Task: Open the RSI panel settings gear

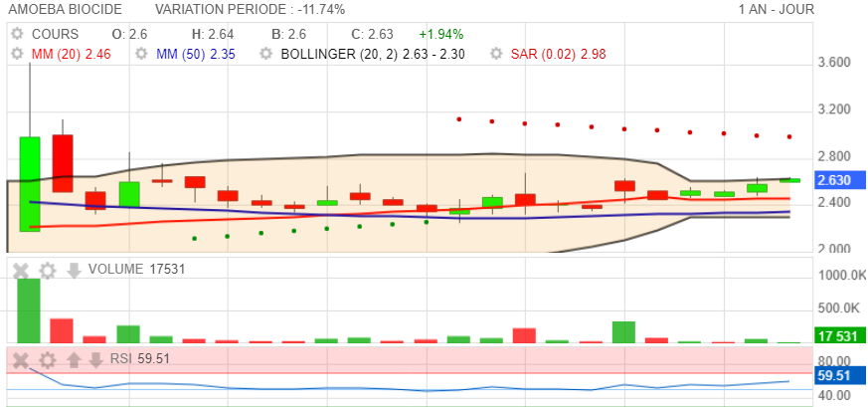Action: 48,361
